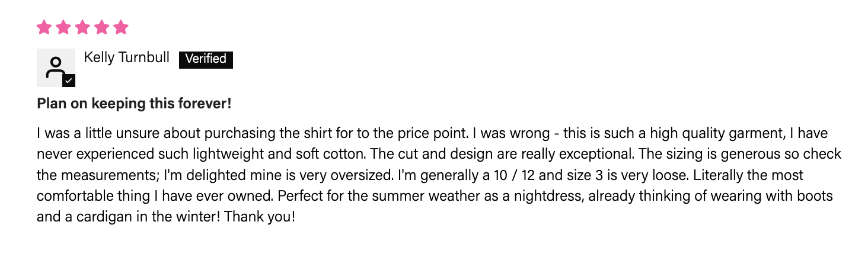The image size is (868, 257).
Task: Click the word "measurements" in the review
Action: [x=107, y=175]
